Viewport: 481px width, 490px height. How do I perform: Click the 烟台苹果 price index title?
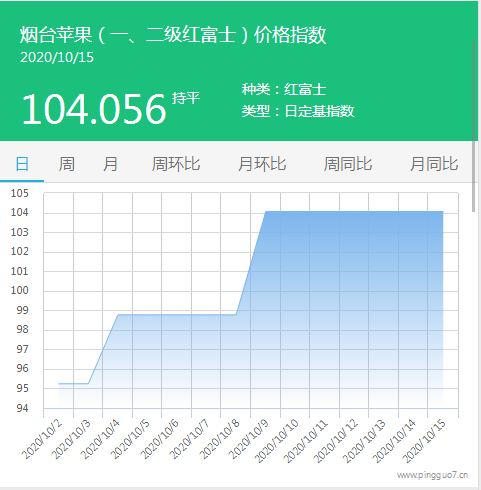pyautogui.click(x=173, y=35)
